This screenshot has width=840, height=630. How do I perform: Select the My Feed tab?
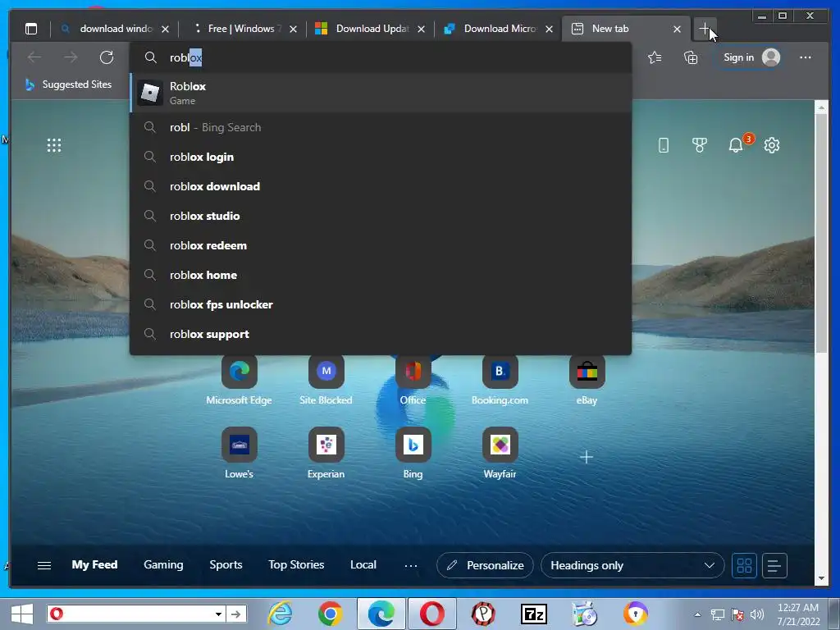(x=94, y=564)
